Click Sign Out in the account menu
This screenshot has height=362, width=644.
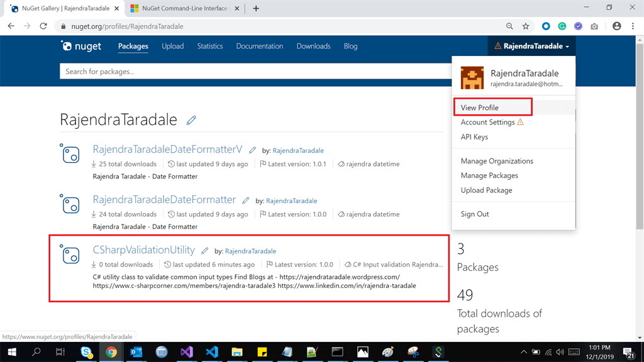474,214
